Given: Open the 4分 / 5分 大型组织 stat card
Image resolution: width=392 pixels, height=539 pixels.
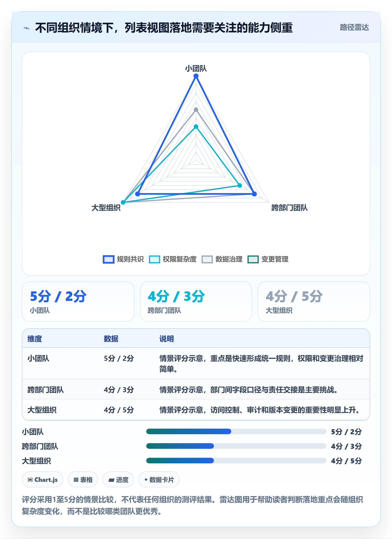Looking at the screenshot, I should coord(314,301).
